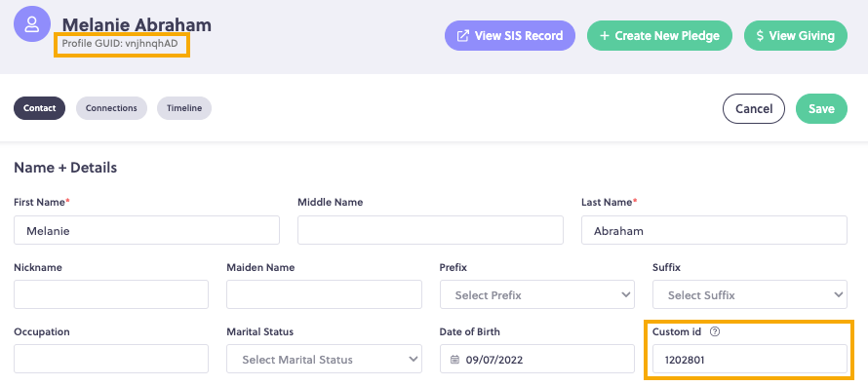Click the profile avatar icon
The width and height of the screenshot is (868, 386).
pyautogui.click(x=32, y=23)
